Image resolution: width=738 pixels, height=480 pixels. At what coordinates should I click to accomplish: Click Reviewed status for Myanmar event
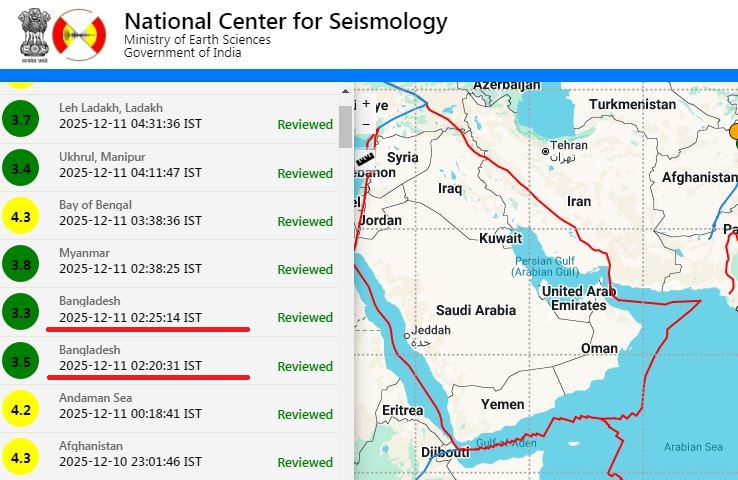point(305,269)
